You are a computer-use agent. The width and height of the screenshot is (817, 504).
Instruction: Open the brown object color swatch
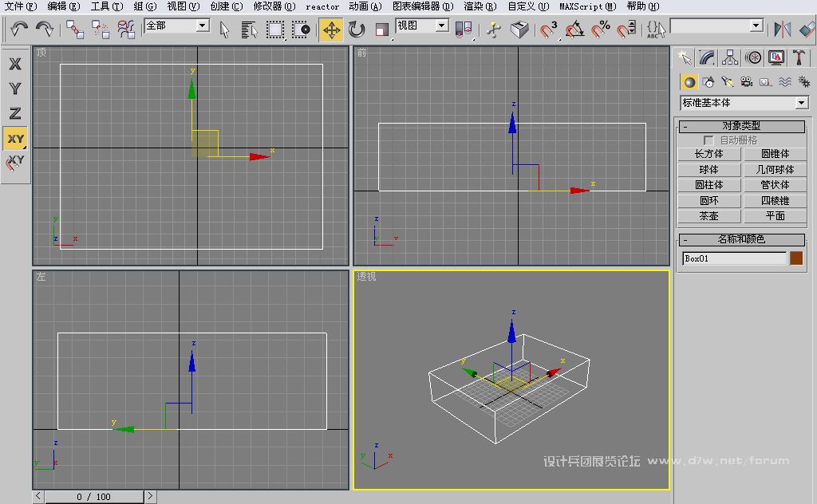796,258
